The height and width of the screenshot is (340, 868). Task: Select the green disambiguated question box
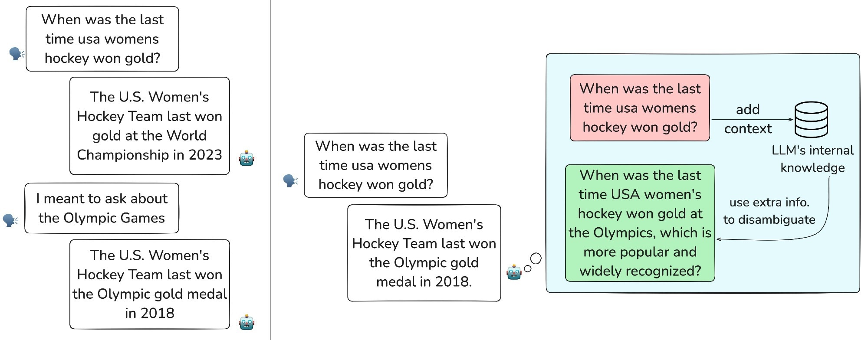click(x=640, y=223)
